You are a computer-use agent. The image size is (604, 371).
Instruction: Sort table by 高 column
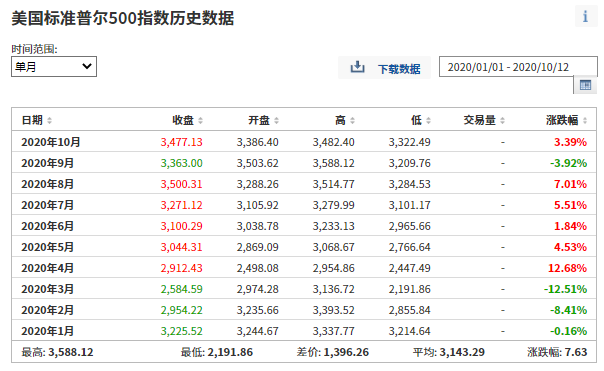pos(345,120)
